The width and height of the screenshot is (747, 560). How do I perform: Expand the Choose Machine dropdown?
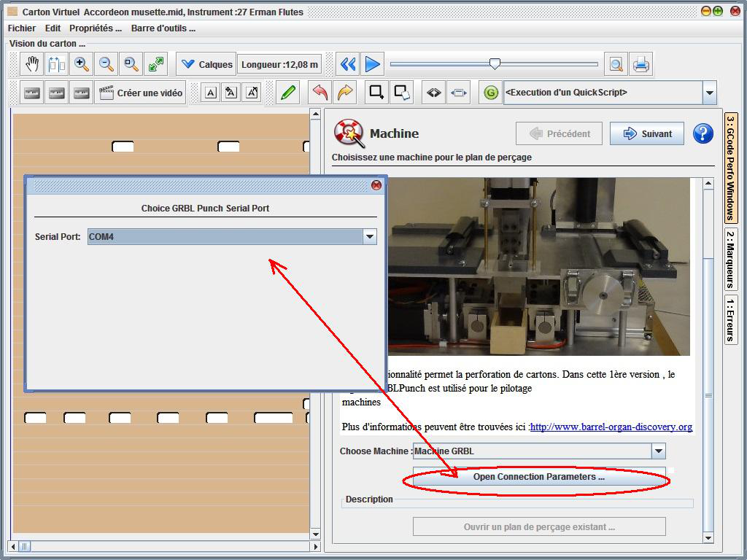pos(657,451)
